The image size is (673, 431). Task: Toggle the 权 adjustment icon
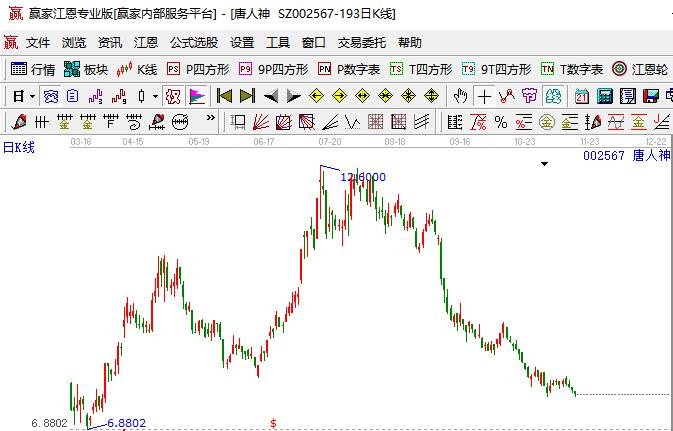click(173, 96)
